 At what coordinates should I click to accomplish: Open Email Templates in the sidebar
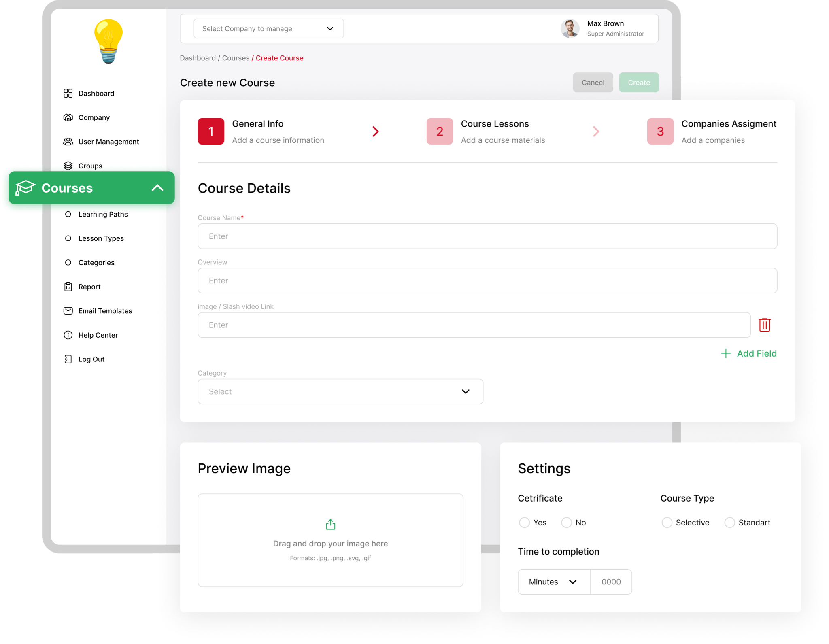click(105, 310)
